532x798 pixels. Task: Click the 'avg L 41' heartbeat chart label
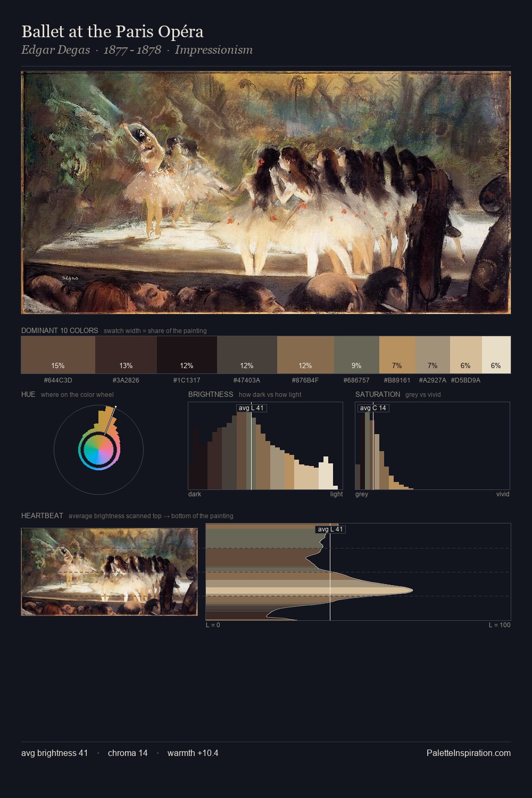pos(330,529)
